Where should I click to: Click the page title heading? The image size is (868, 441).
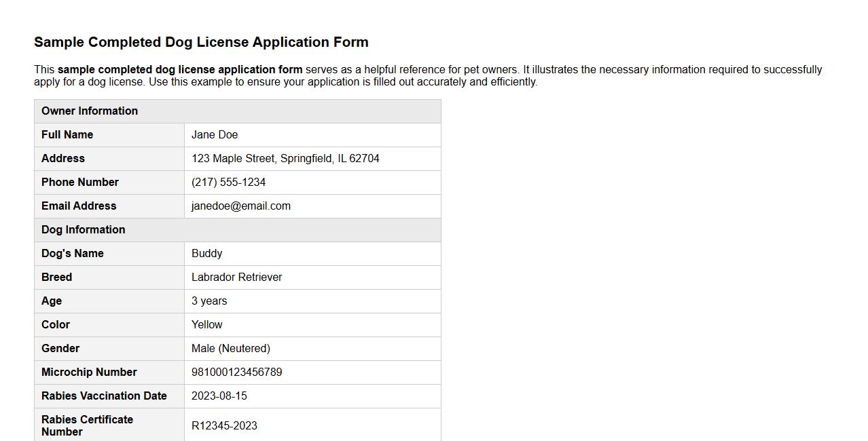click(201, 42)
